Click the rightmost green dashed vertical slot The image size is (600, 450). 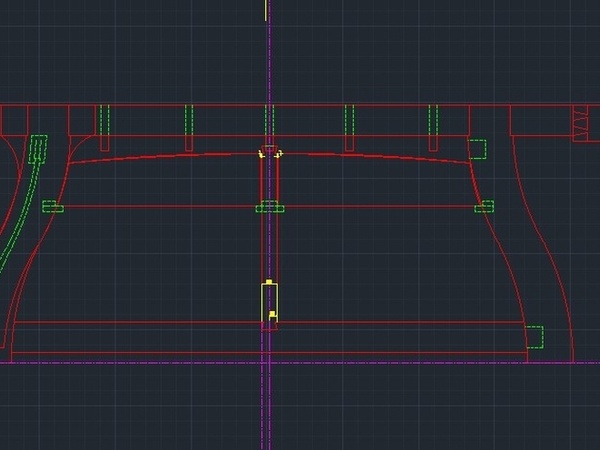433,120
